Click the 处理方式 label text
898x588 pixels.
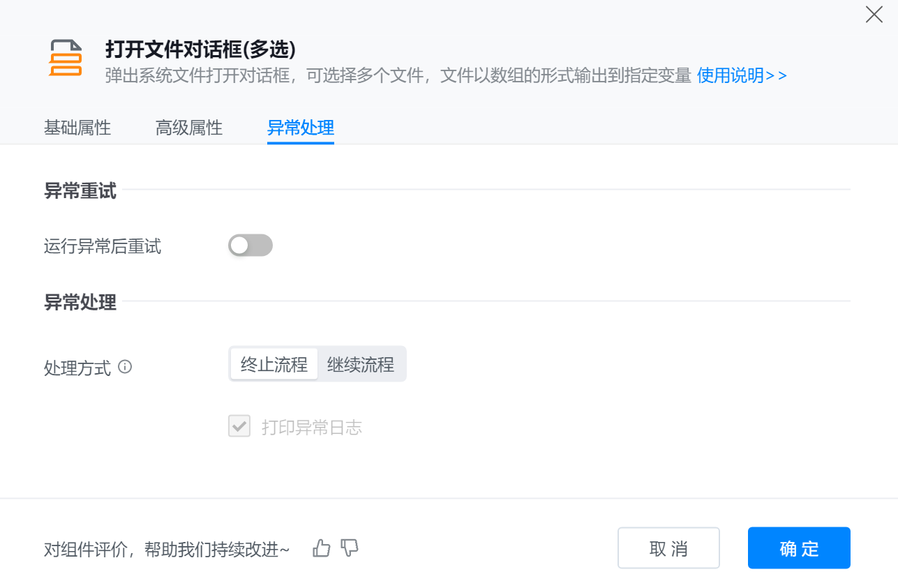pos(77,368)
